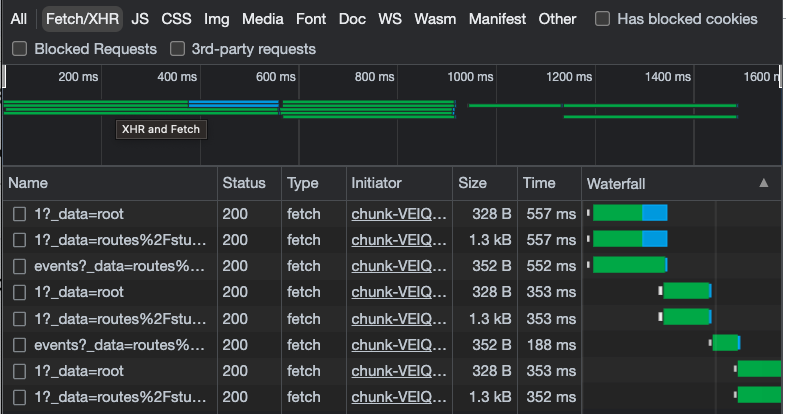
Task: Select the Fetch/XHR filter
Action: [x=82, y=19]
